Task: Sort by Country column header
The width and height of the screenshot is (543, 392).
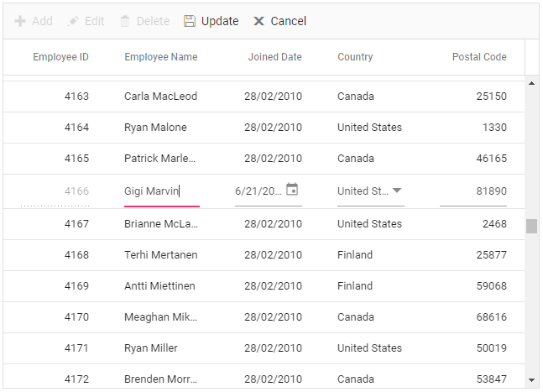Action: 355,57
